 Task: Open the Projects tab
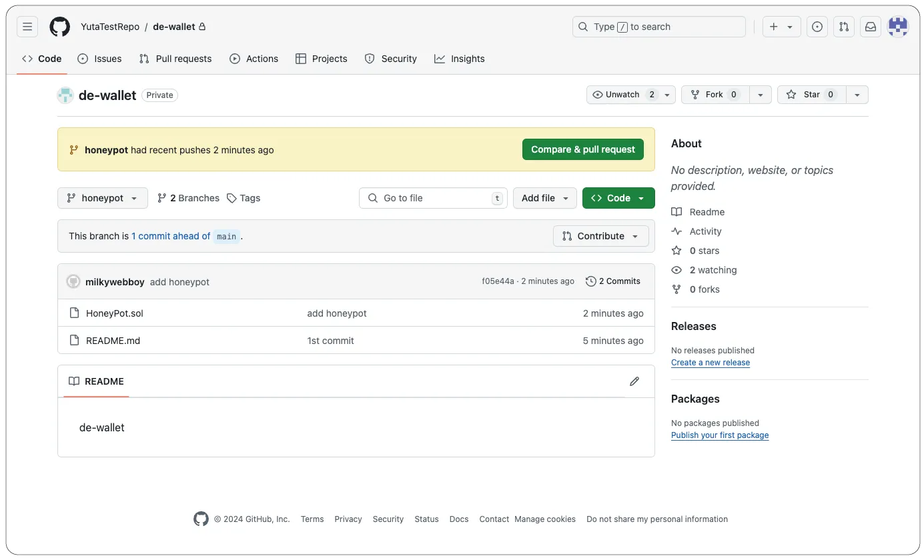[322, 59]
